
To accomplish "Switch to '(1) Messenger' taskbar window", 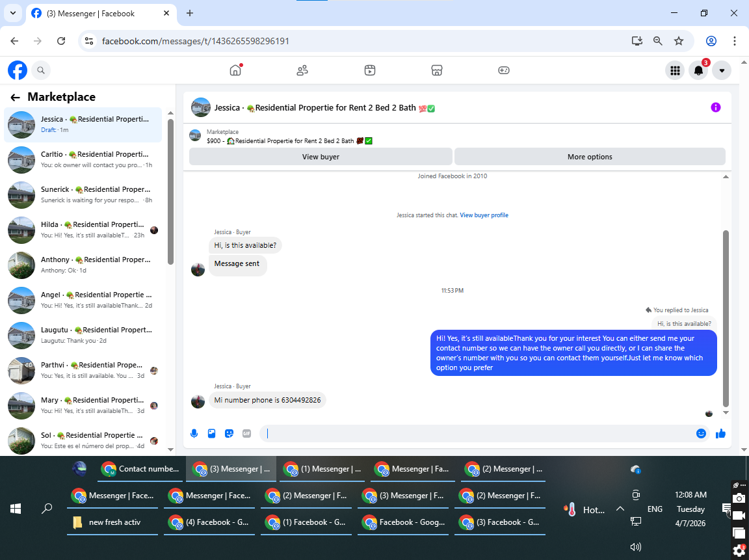I will click(322, 469).
